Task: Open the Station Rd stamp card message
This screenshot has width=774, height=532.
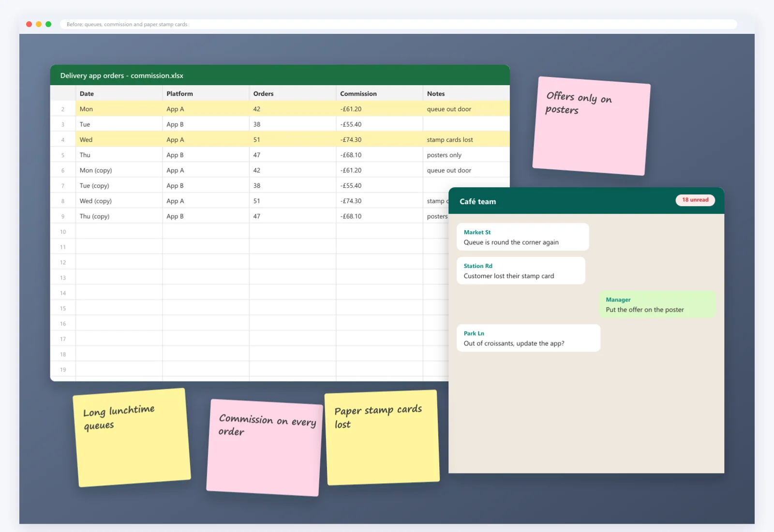Action: 521,270
